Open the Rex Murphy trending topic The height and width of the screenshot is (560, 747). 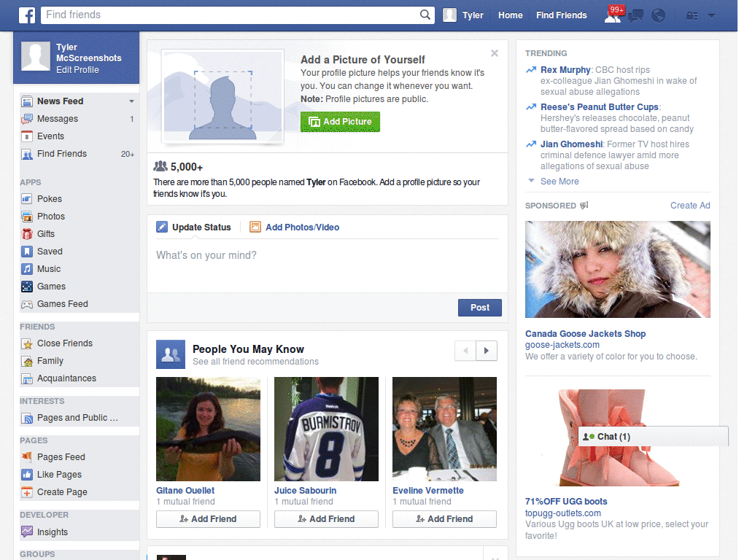pyautogui.click(x=565, y=70)
